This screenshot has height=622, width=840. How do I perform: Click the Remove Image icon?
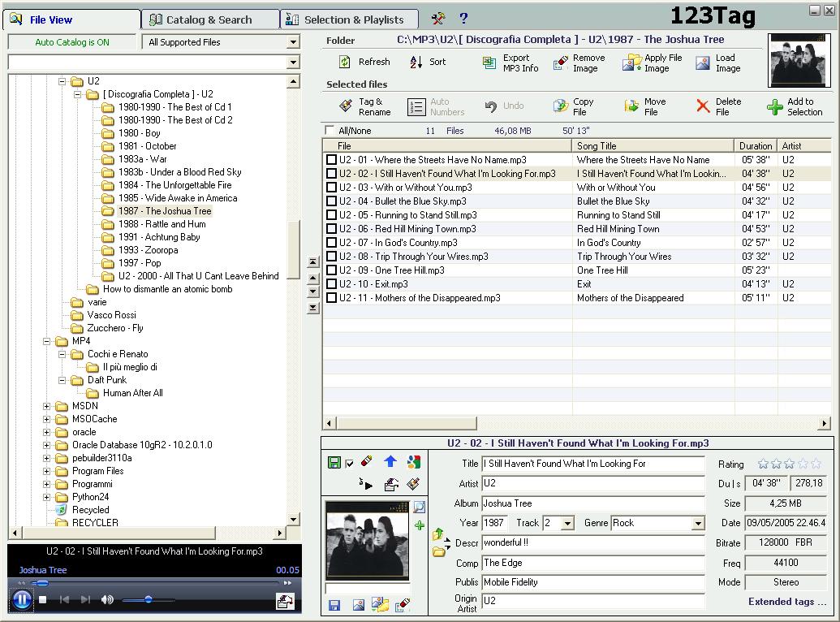[x=560, y=63]
